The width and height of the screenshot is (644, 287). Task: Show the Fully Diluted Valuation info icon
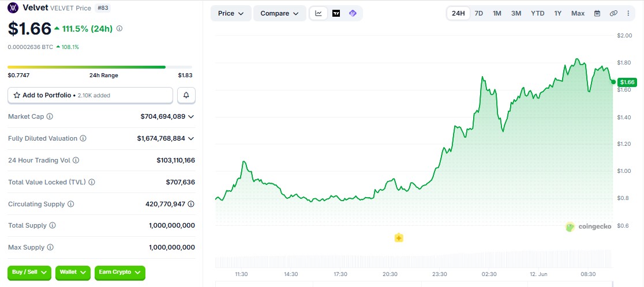(x=83, y=138)
